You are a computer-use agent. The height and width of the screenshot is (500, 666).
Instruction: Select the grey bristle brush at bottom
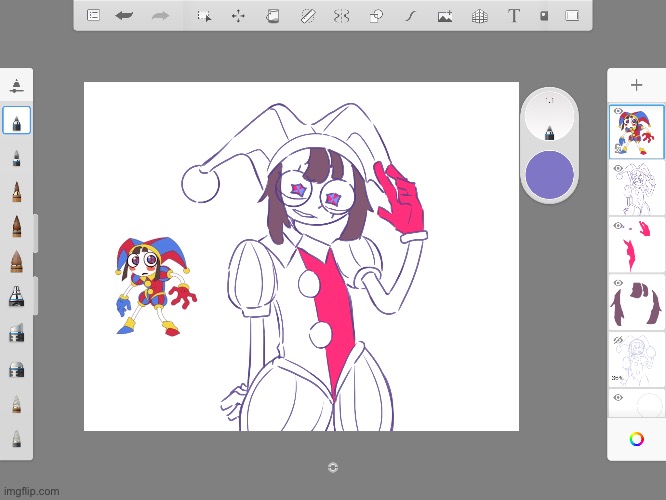tap(17, 438)
